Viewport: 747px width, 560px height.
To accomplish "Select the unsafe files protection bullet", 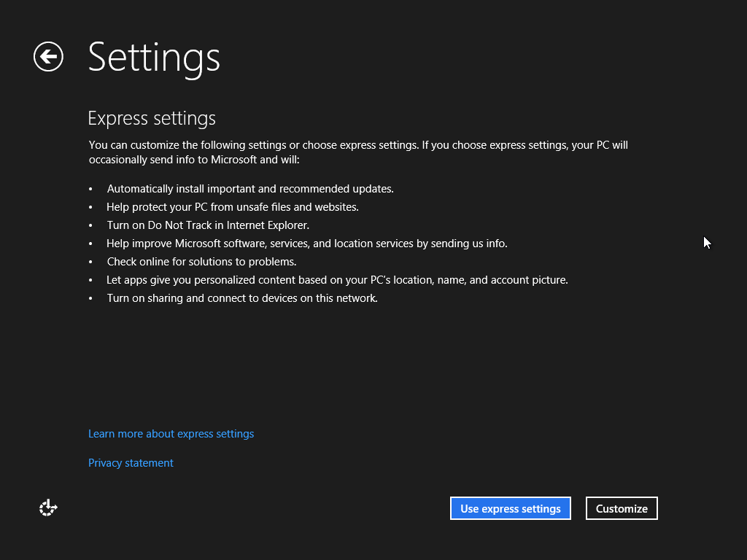I will (x=233, y=206).
